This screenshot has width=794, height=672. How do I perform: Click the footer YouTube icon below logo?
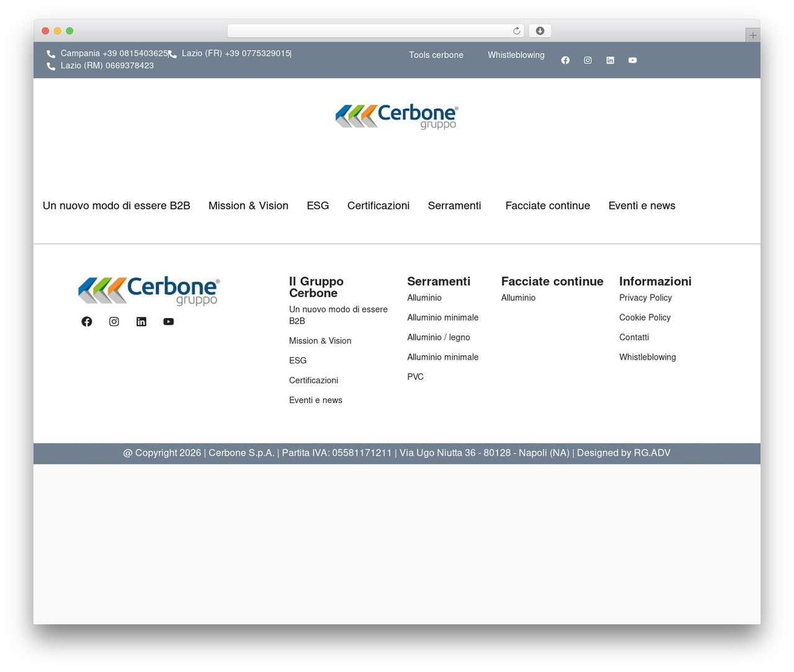169,322
